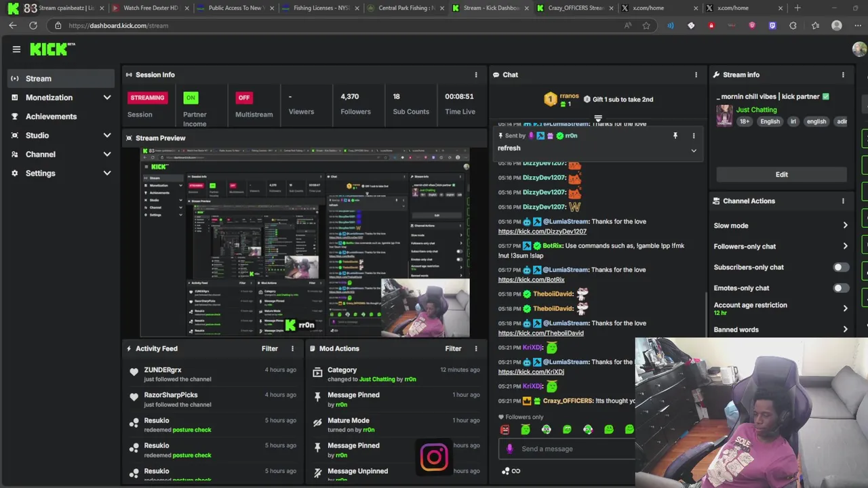Click the Stream Preview video thumbnail

(x=304, y=242)
